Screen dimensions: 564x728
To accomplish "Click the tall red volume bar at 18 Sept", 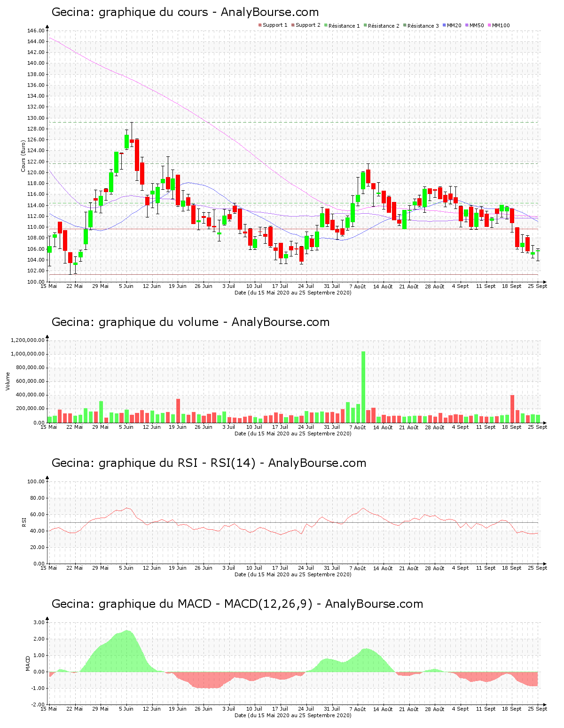I will point(512,409).
